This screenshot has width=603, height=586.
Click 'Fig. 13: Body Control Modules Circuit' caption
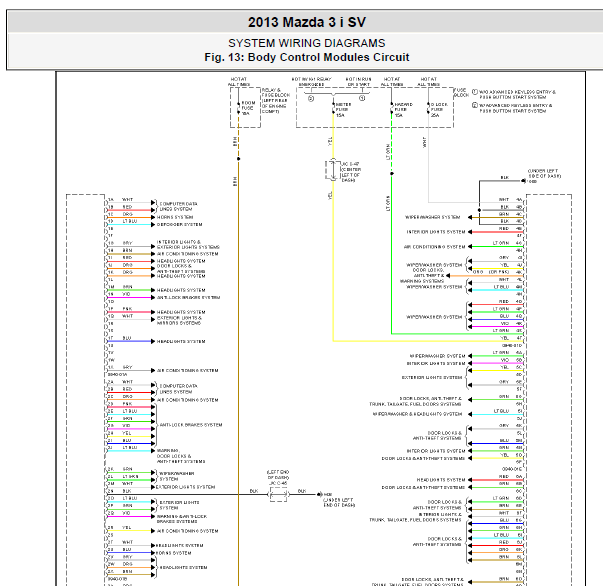click(306, 57)
